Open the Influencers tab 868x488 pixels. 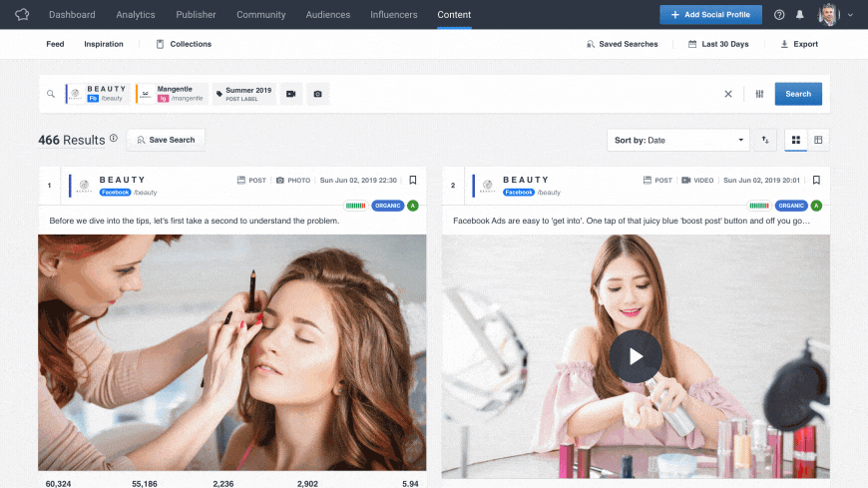click(x=393, y=14)
